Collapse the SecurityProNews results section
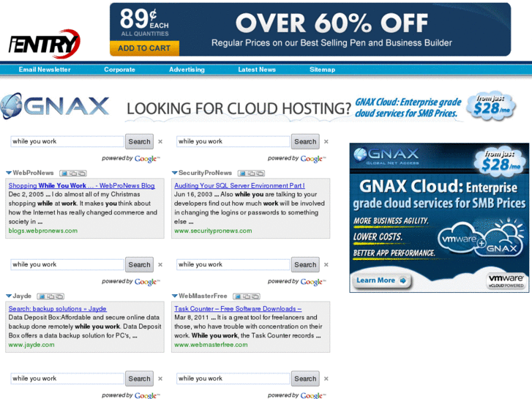532x399 pixels. (175, 173)
